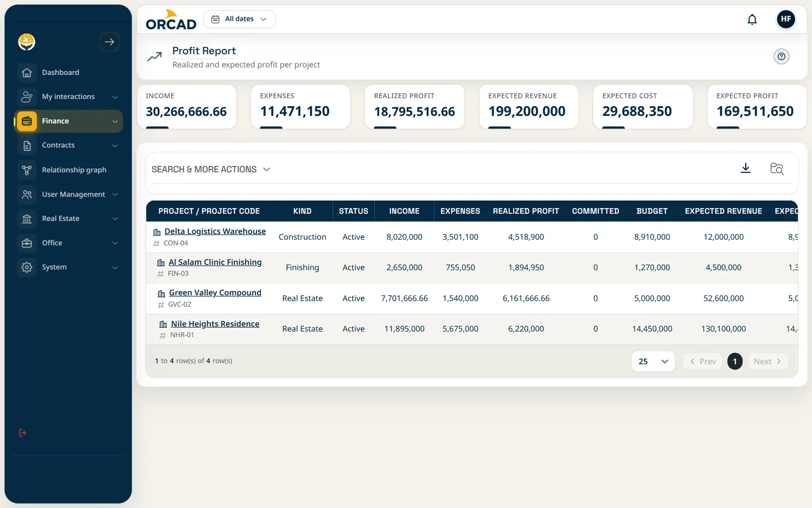Screen dimensions: 812x508
Task: Expand the System menu chevron
Action: [x=115, y=267]
